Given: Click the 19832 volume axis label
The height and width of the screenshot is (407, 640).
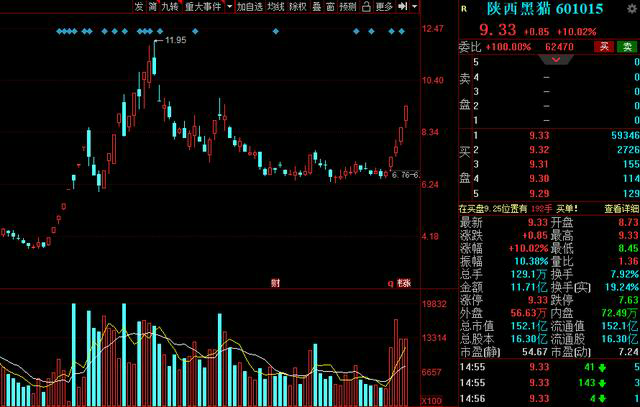Looking at the screenshot, I should (x=434, y=304).
